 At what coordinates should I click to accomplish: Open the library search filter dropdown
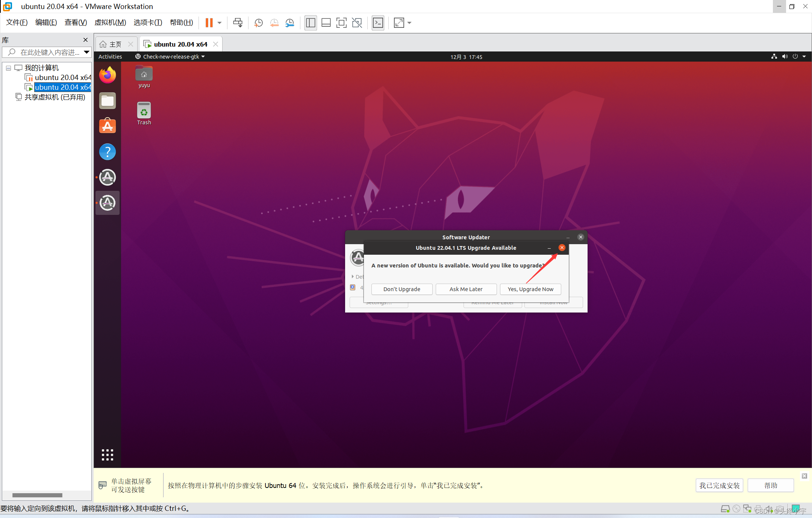[87, 52]
